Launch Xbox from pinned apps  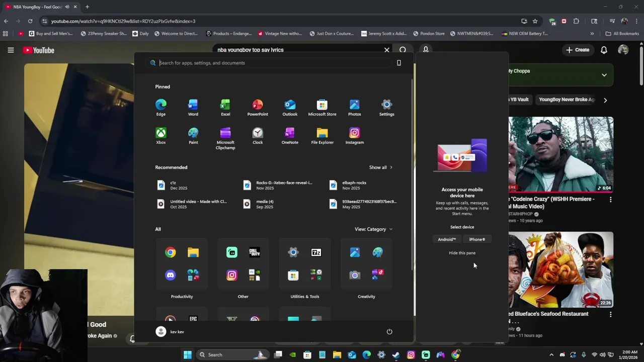[x=160, y=136]
